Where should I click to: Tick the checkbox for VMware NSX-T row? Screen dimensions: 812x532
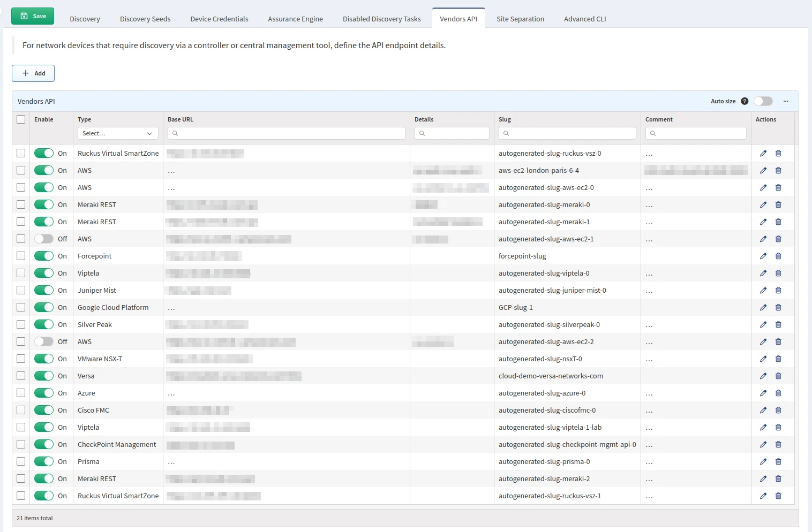tap(21, 359)
